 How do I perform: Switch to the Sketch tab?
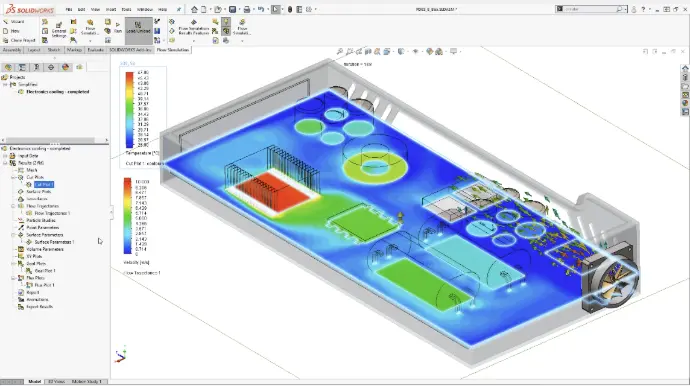54,50
